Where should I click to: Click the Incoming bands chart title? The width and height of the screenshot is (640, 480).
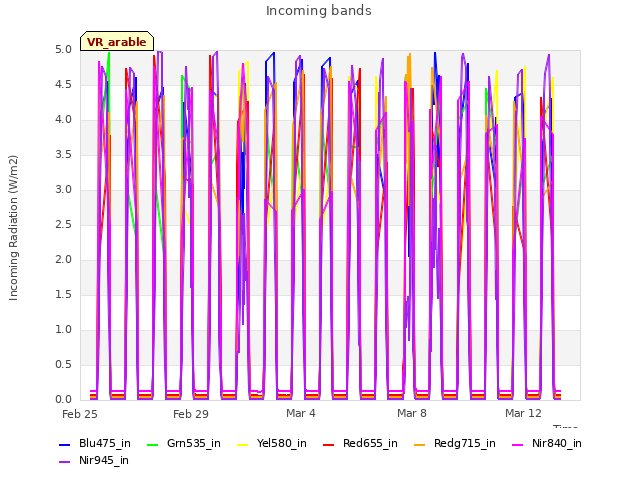pyautogui.click(x=319, y=11)
